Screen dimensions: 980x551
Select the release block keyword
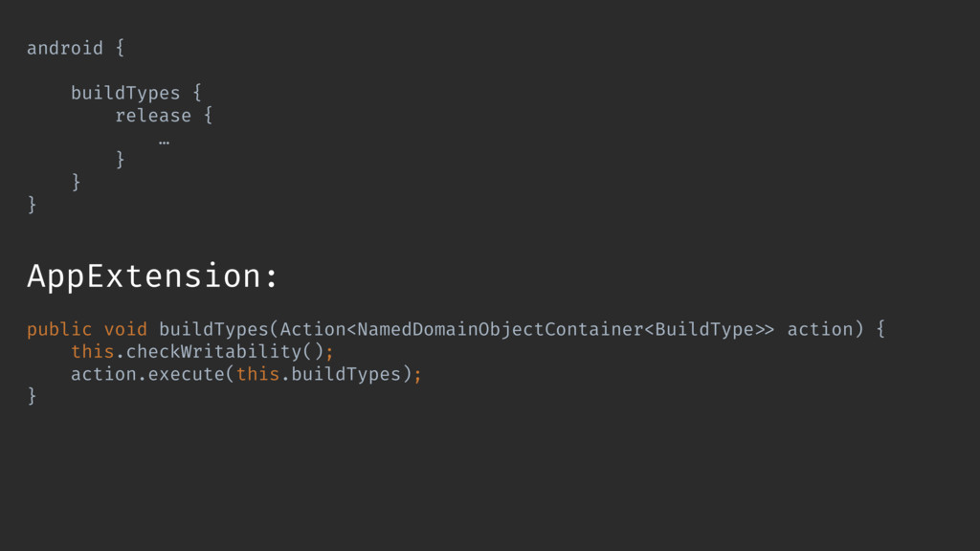[x=153, y=116]
